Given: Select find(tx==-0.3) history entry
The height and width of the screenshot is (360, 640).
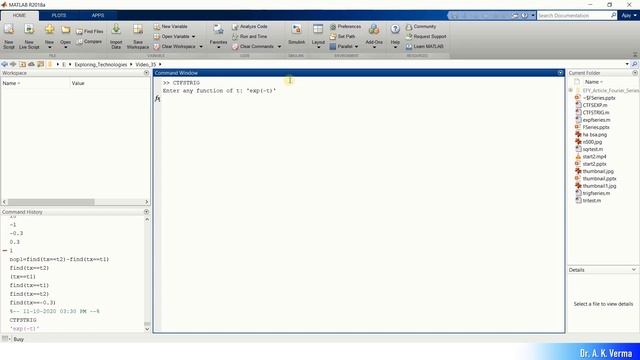Looking at the screenshot, I should click(33, 303).
